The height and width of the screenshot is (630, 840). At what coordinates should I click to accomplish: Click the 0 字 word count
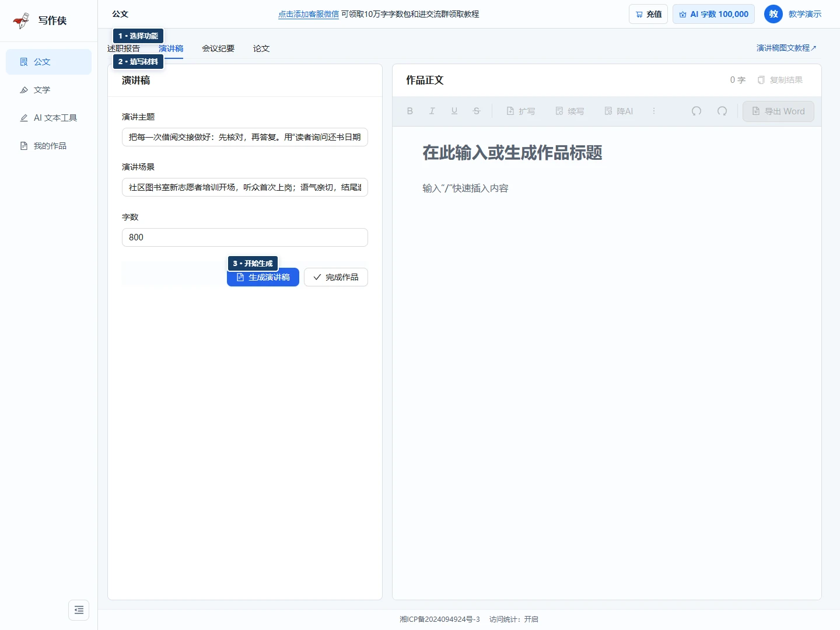click(738, 80)
